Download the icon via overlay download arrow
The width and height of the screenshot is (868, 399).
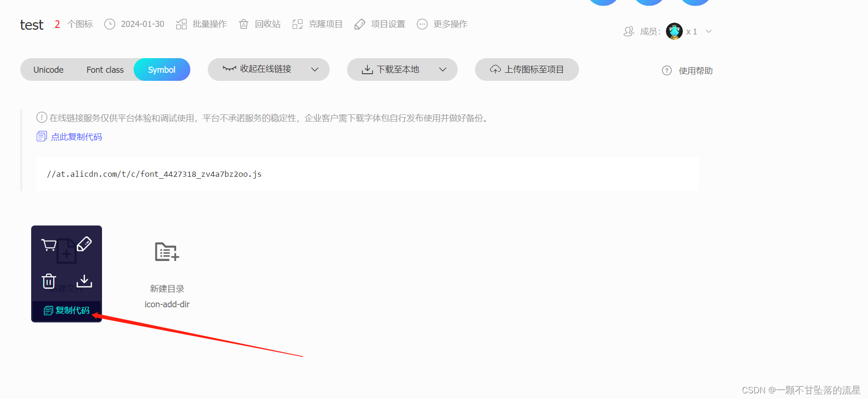pos(84,281)
